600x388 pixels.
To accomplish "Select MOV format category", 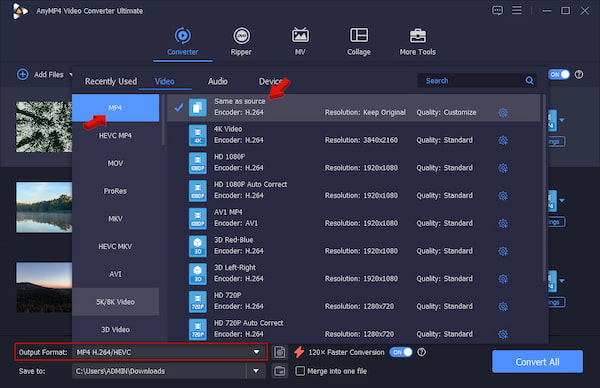I will point(116,163).
